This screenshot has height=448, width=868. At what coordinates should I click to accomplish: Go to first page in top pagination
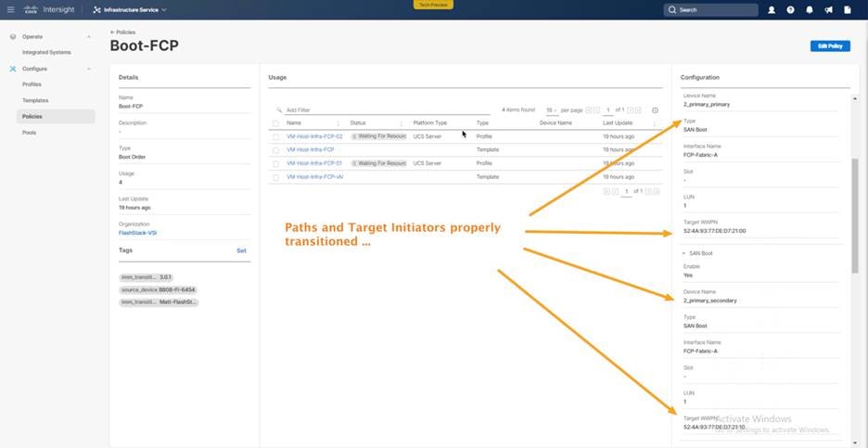[589, 110]
